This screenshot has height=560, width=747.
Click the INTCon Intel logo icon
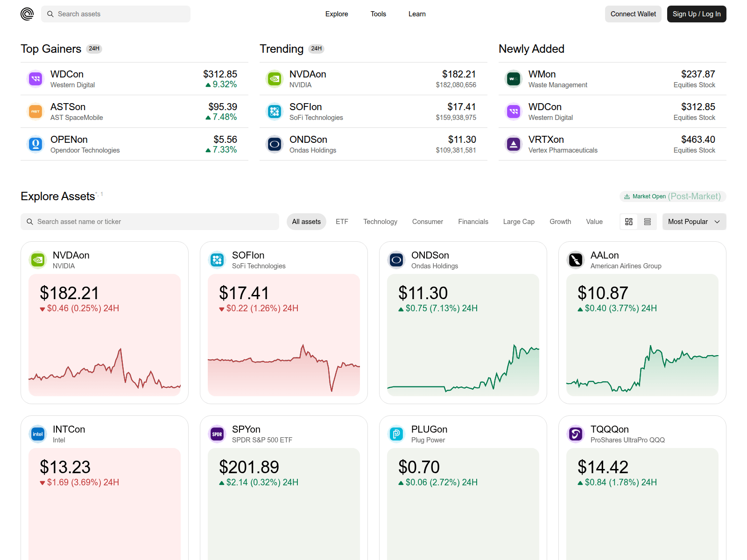pos(38,434)
